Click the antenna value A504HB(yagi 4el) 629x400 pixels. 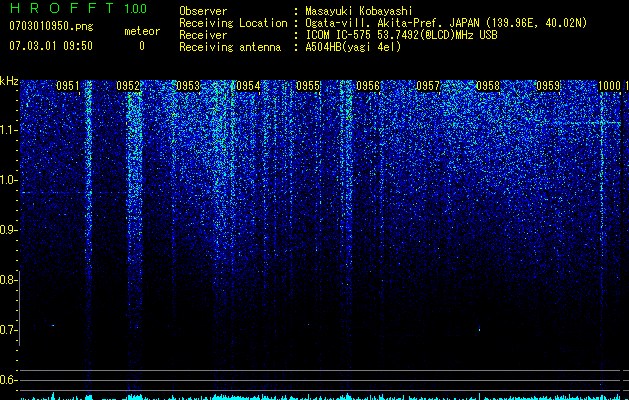click(x=353, y=47)
